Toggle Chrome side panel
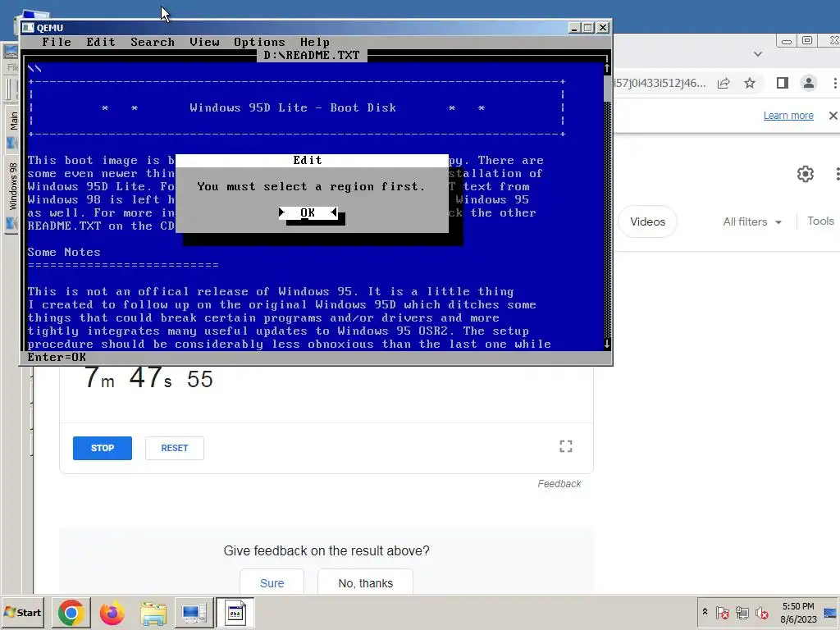 782,83
